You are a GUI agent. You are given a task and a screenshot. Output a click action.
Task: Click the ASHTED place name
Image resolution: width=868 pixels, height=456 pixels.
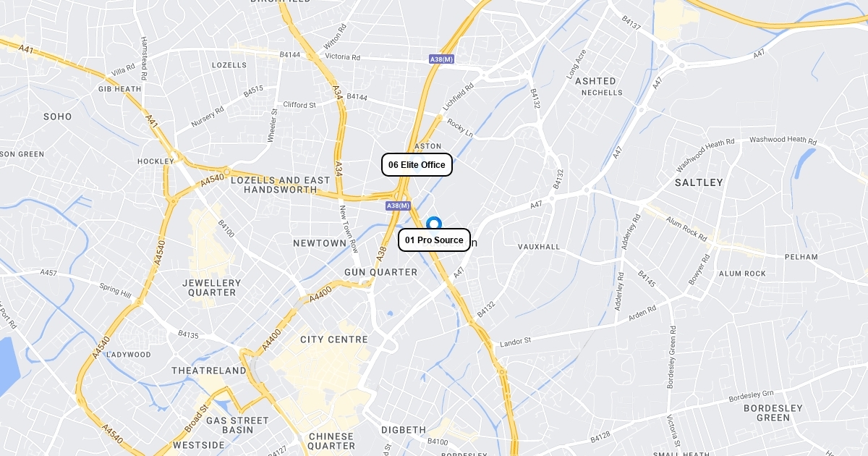click(x=595, y=81)
